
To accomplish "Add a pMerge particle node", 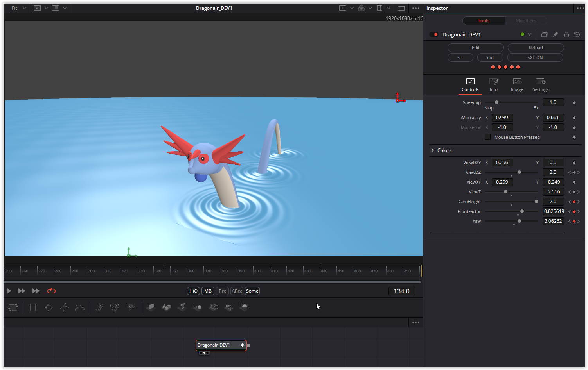I will tap(115, 307).
